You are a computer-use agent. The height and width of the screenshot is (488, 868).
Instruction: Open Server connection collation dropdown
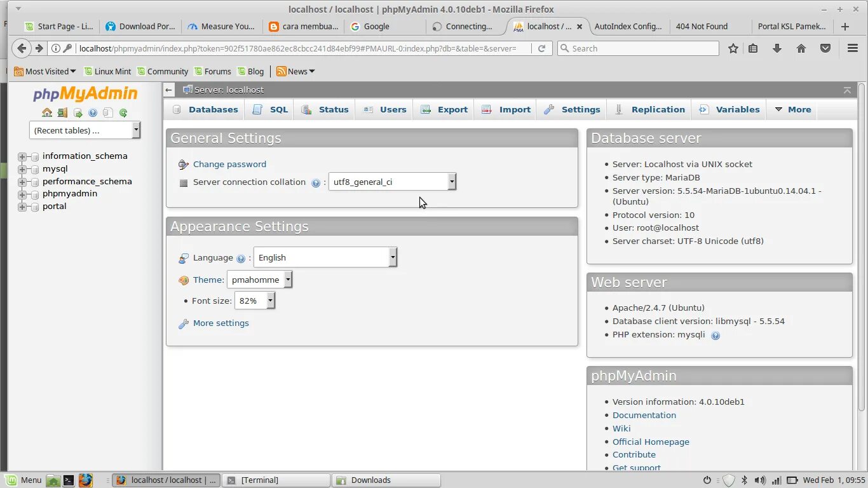point(392,182)
